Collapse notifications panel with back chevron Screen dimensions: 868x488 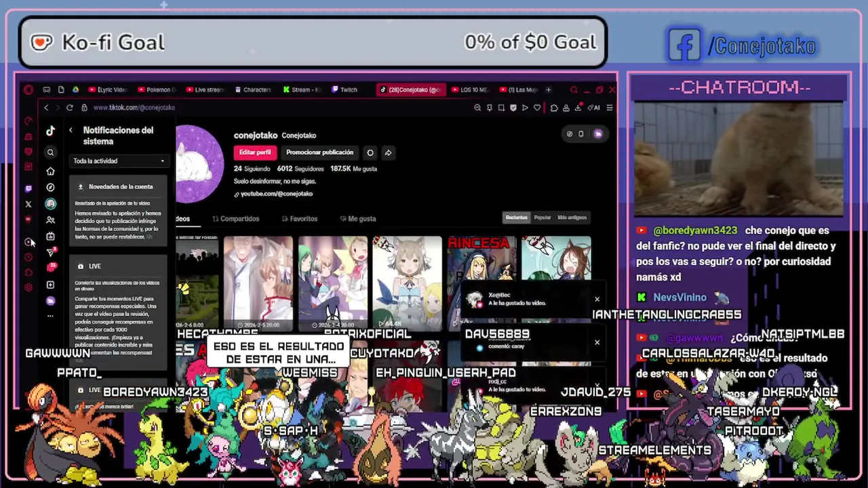coord(71,130)
